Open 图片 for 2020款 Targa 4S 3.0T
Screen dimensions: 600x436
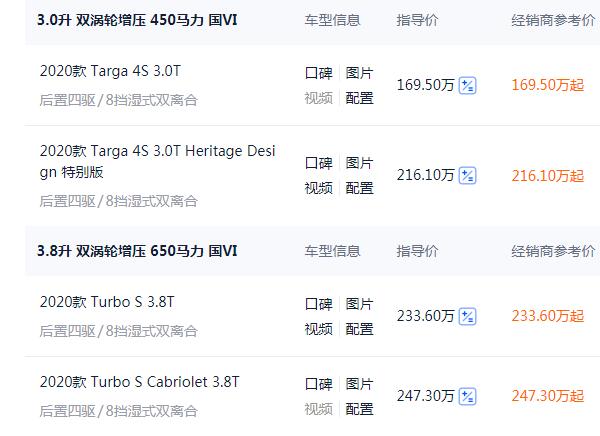tap(359, 74)
